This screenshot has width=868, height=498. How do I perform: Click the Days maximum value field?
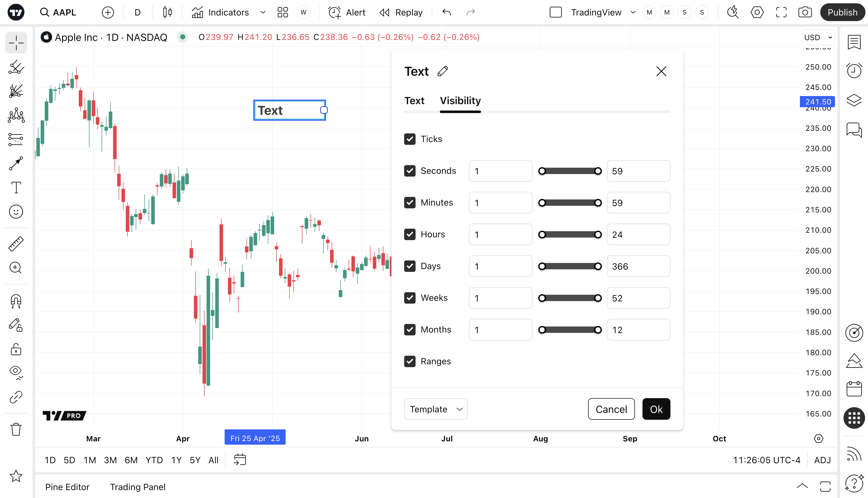click(x=638, y=267)
